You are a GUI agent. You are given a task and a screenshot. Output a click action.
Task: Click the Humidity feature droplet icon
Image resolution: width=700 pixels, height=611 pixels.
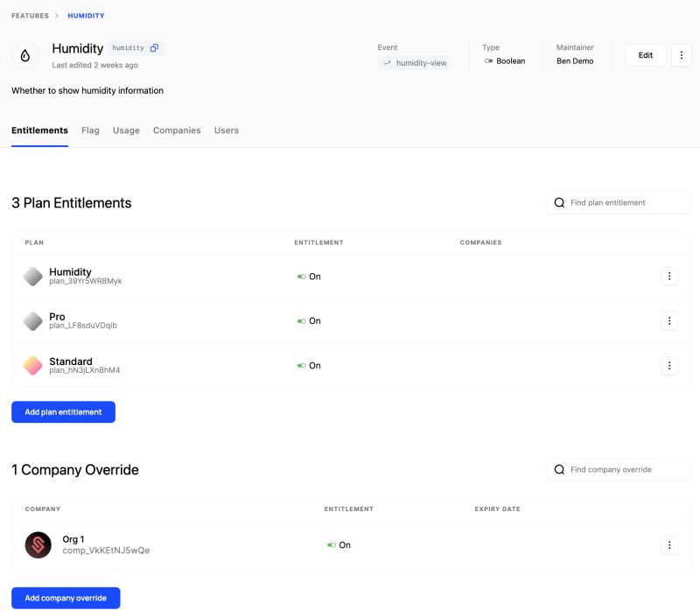(25, 55)
